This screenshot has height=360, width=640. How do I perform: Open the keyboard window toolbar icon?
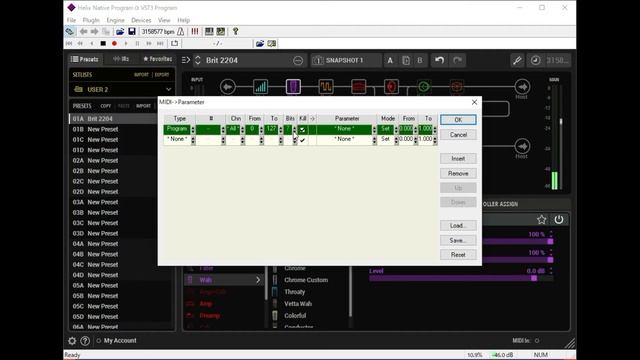pos(209,31)
